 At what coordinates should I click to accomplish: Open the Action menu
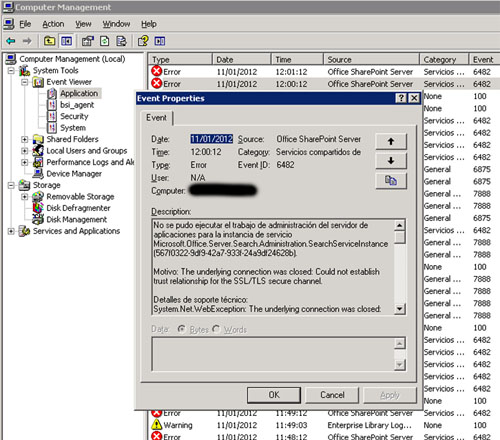pyautogui.click(x=53, y=24)
